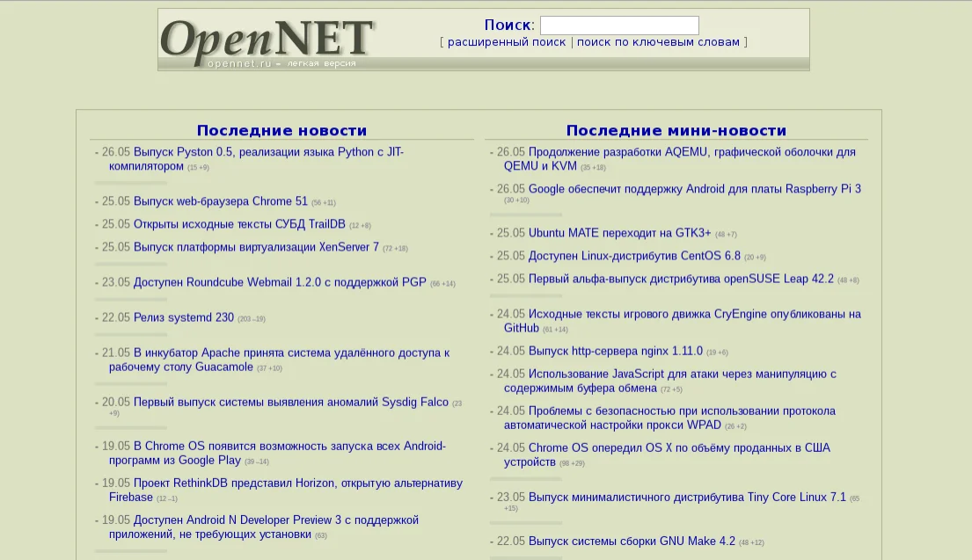972x560 pixels.
Task: Click the OpenNET logo
Action: pos(267,41)
